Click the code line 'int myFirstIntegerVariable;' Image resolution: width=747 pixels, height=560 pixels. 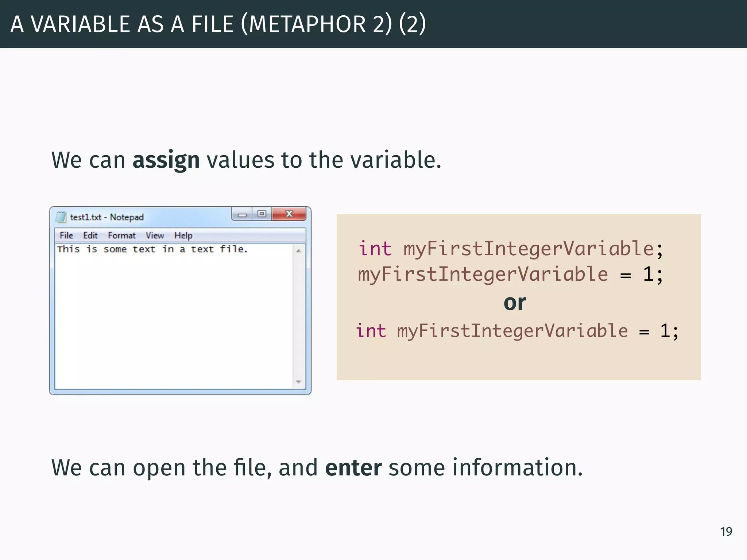511,249
